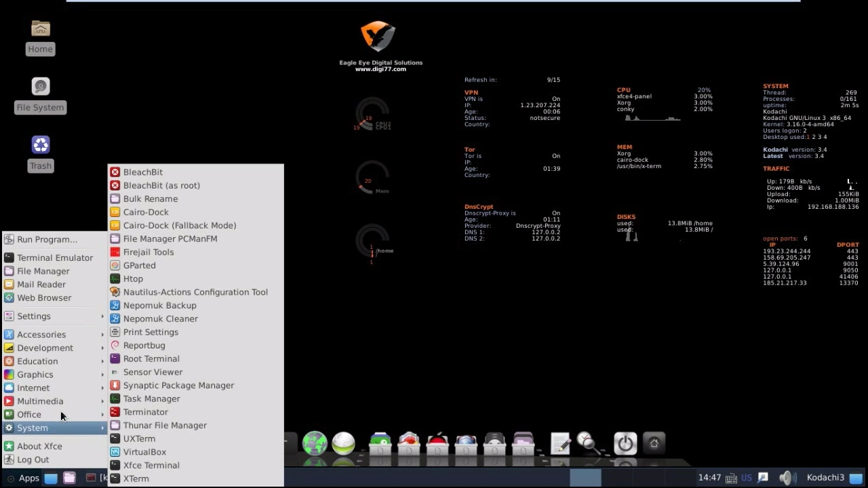This screenshot has height=488, width=868.
Task: Open Firejail Tools
Action: (x=195, y=252)
